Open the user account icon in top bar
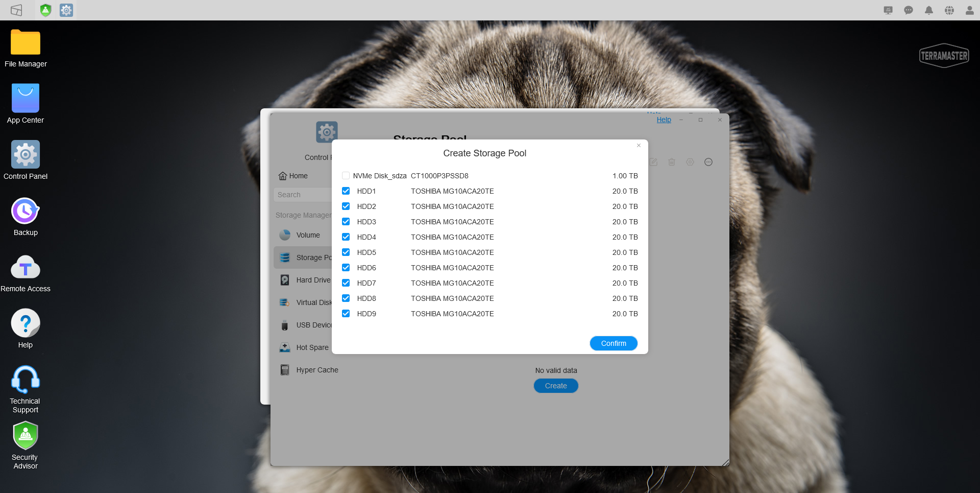 pyautogui.click(x=970, y=10)
